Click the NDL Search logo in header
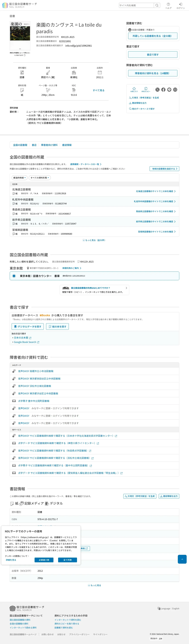Screen dimensions: 189x644 (20, 5)
